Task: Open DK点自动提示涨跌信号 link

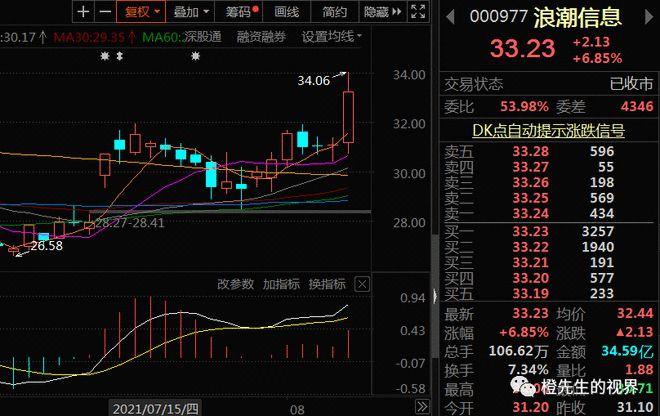Action: click(x=548, y=130)
